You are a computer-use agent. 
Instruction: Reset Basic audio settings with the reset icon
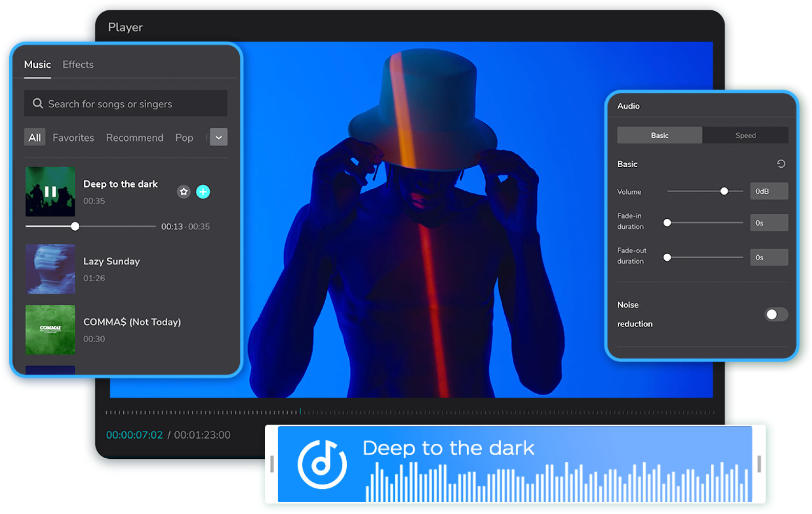coord(781,164)
